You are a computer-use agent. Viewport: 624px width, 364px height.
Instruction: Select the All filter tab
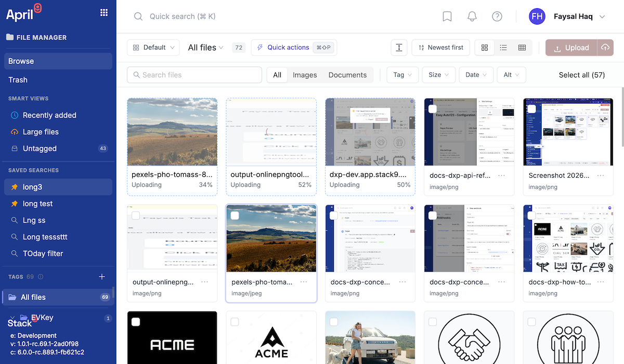[x=277, y=75]
